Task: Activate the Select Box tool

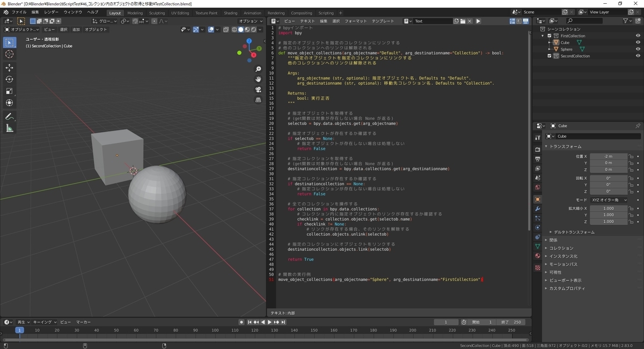Action: pos(10,42)
